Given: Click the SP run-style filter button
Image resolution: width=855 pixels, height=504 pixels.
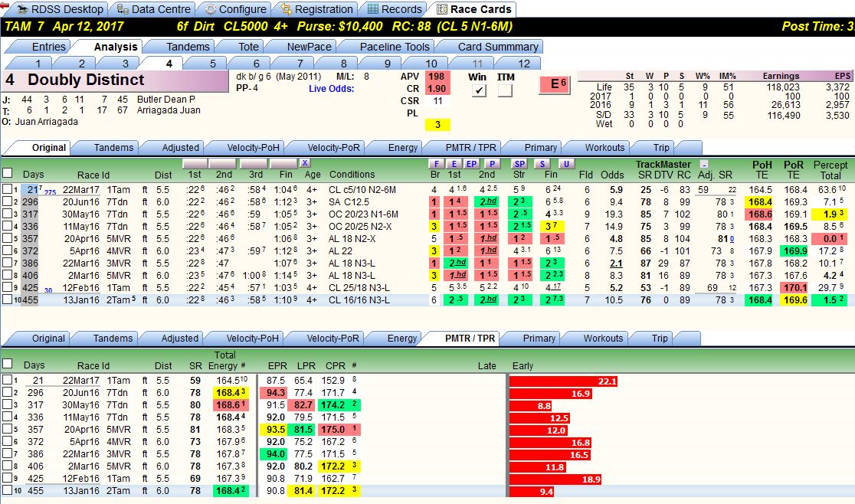Looking at the screenshot, I should click(x=519, y=163).
